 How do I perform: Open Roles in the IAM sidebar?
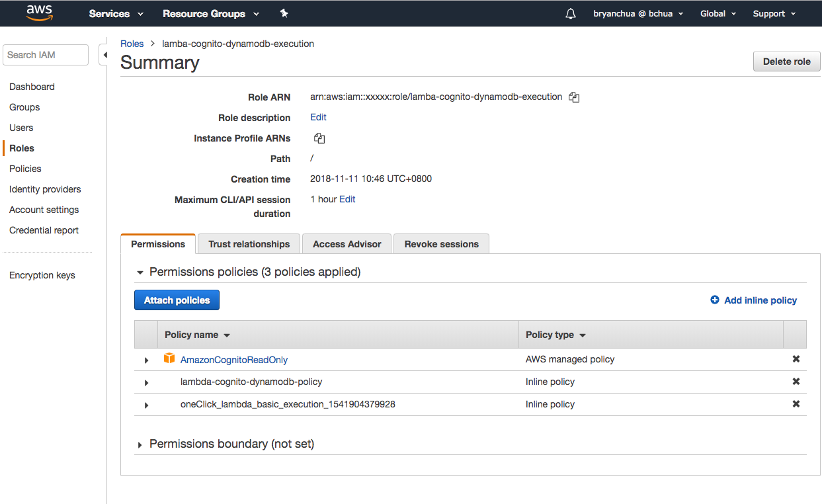(x=22, y=148)
